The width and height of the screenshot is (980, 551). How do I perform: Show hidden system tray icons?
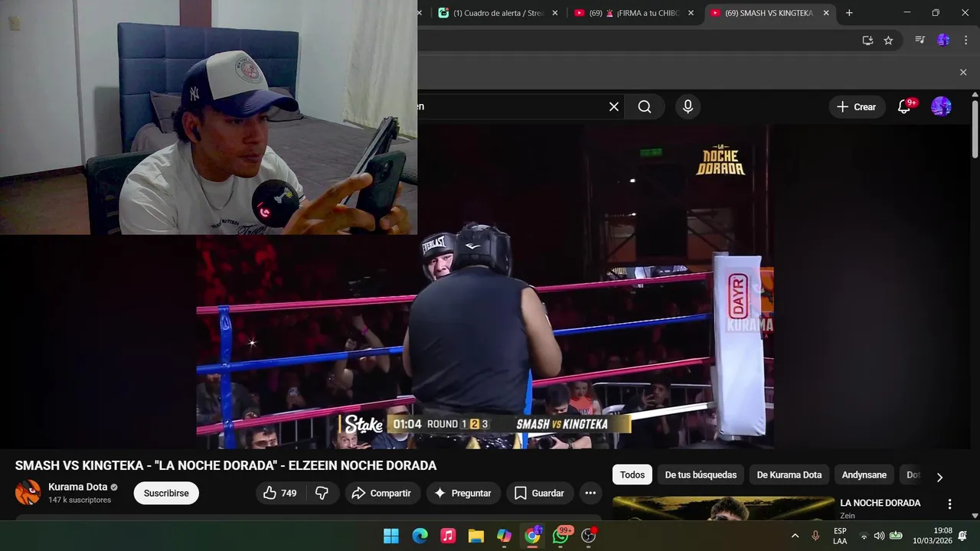(x=795, y=536)
